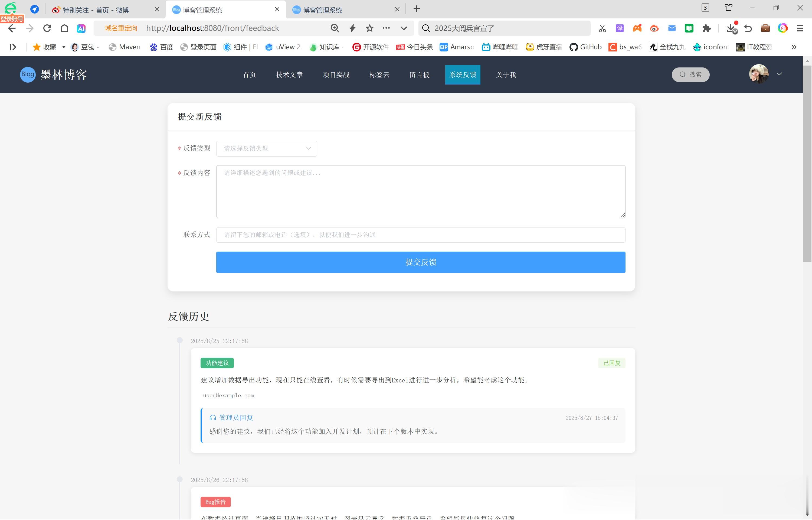The image size is (812, 520).
Task: Click the Blog logo icon beside 墨林博客
Action: point(28,74)
